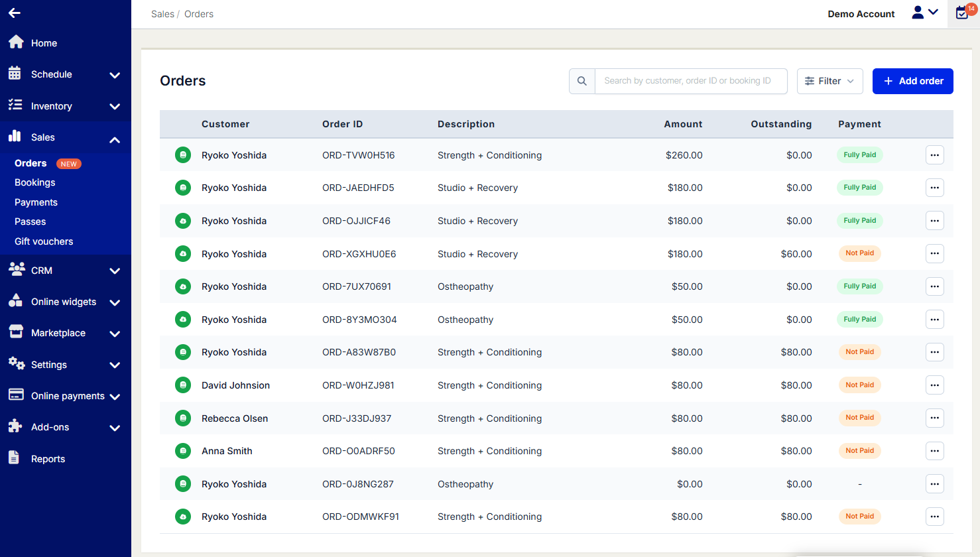
Task: Click the Add order button
Action: click(913, 81)
